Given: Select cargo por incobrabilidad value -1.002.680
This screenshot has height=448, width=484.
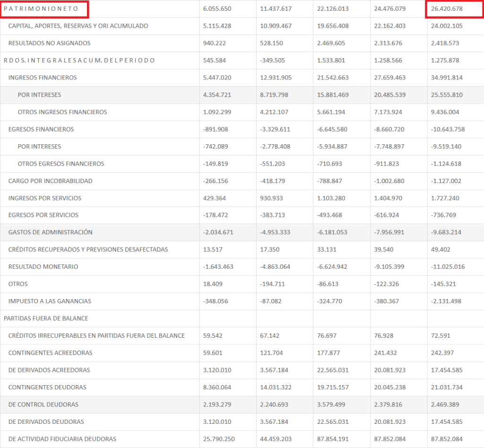Looking at the screenshot, I should (389, 181).
